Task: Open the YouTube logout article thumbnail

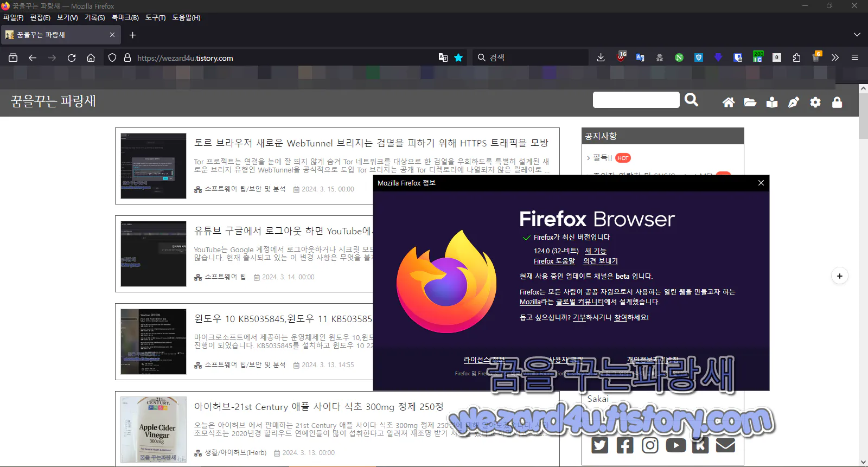Action: tap(154, 254)
